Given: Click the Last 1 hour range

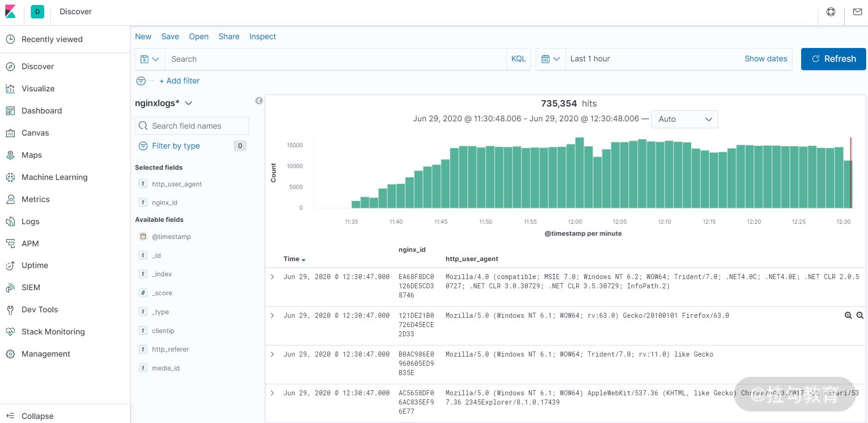Looking at the screenshot, I should click(590, 59).
